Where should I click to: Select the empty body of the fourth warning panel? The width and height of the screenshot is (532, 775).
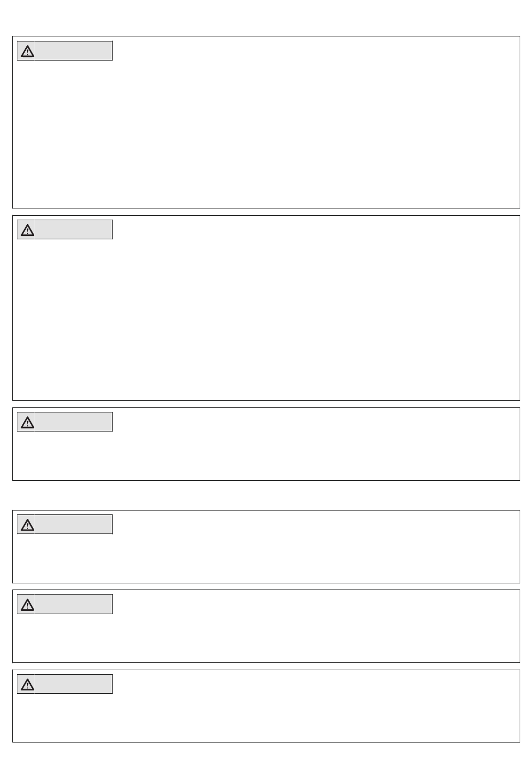[x=266, y=558]
